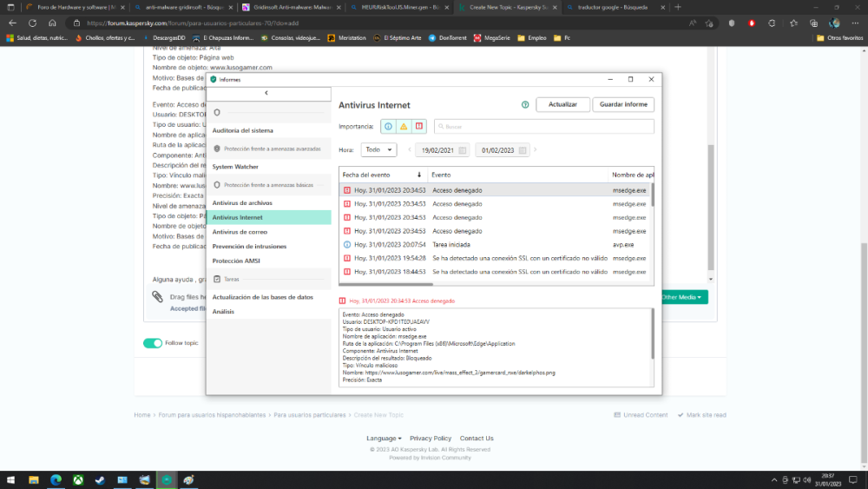The height and width of the screenshot is (489, 868).
Task: Click the Guardar informe button
Action: (x=623, y=104)
